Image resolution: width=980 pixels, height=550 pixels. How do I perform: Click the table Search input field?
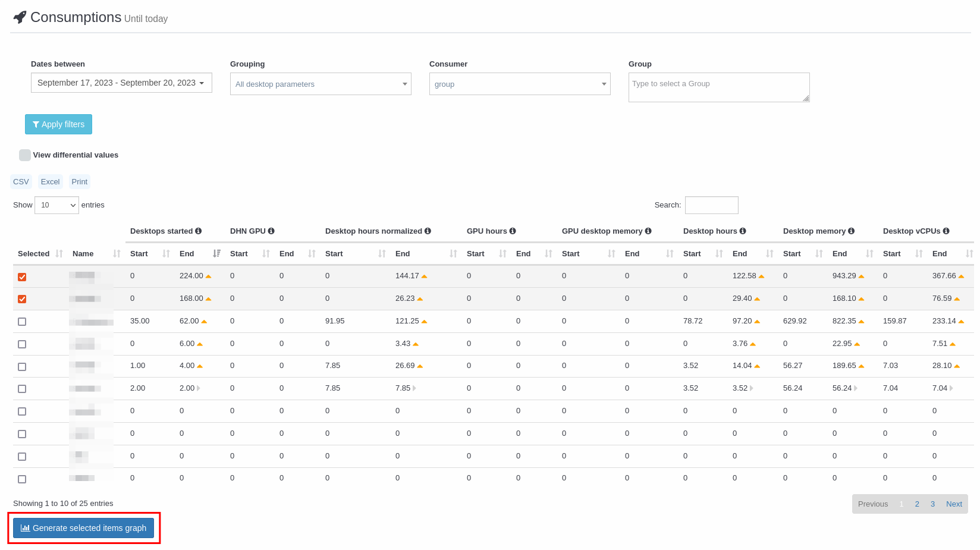tap(711, 205)
